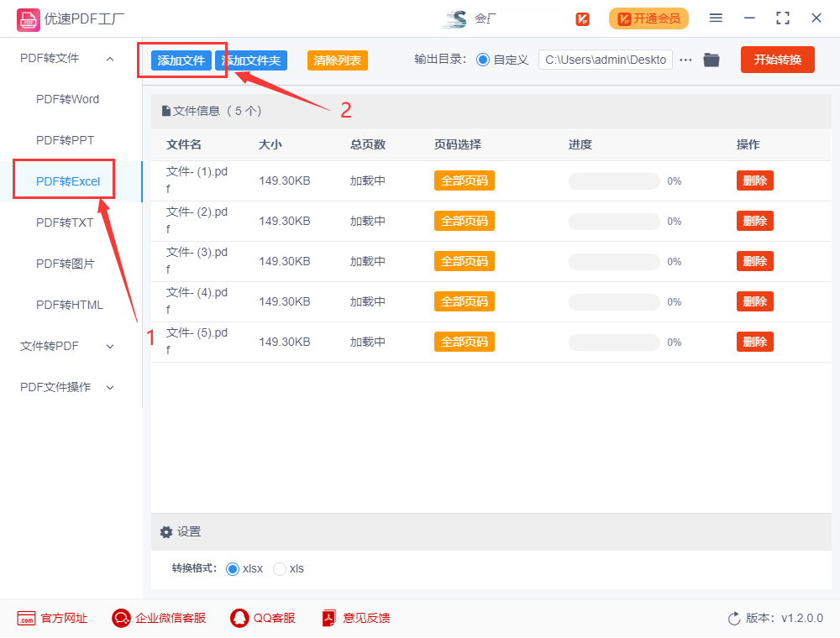
Task: Click the 官方网址 website icon
Action: 26,618
